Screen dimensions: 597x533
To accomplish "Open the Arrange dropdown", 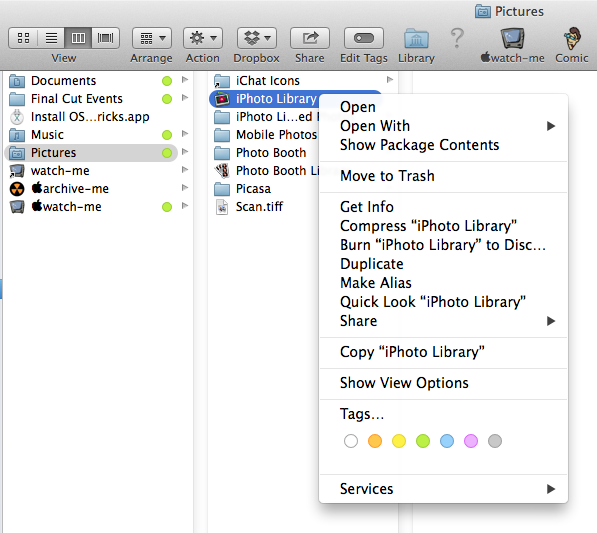I will [x=152, y=38].
